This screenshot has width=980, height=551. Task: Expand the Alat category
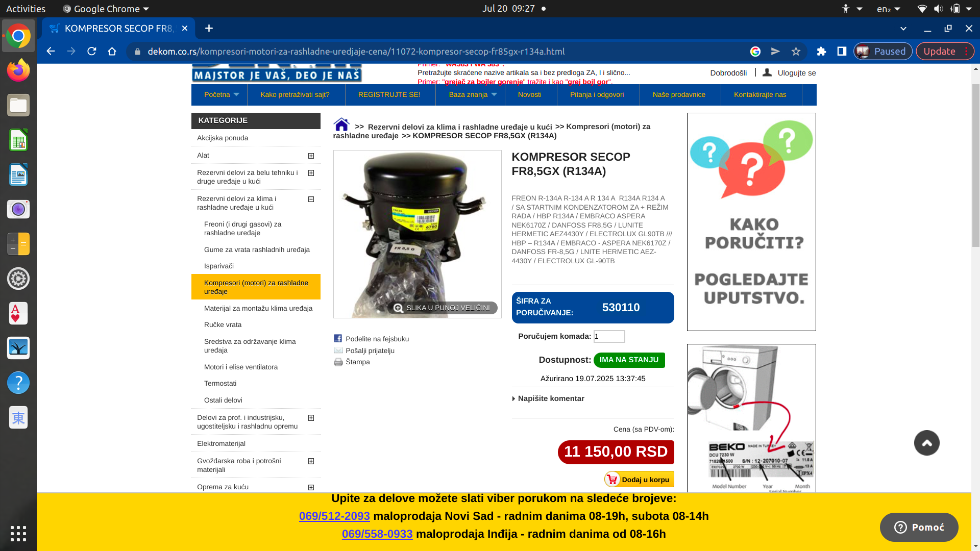coord(311,156)
